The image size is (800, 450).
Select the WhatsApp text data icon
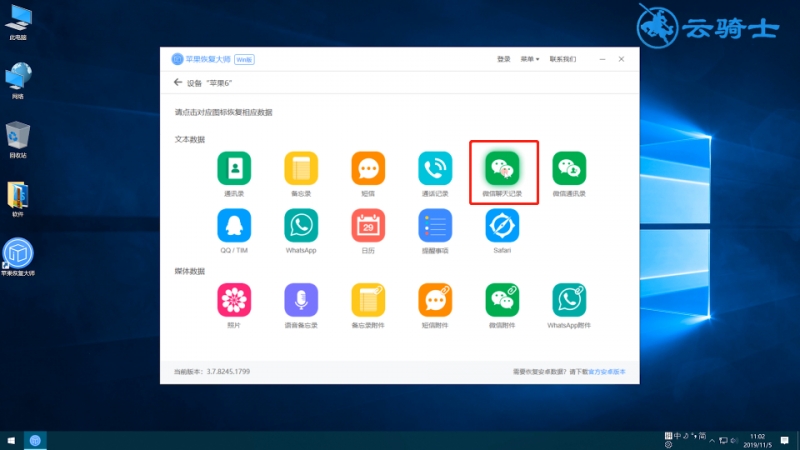[301, 226]
